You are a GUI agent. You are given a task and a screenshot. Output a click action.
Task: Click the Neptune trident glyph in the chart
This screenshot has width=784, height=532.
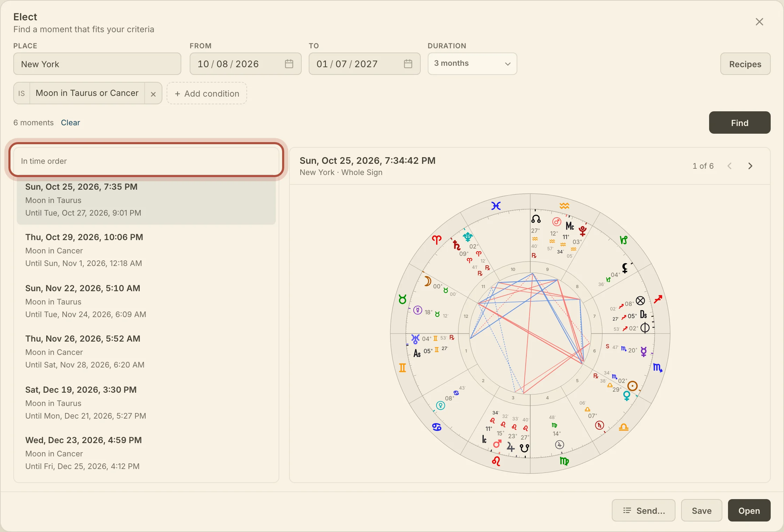[x=468, y=237]
